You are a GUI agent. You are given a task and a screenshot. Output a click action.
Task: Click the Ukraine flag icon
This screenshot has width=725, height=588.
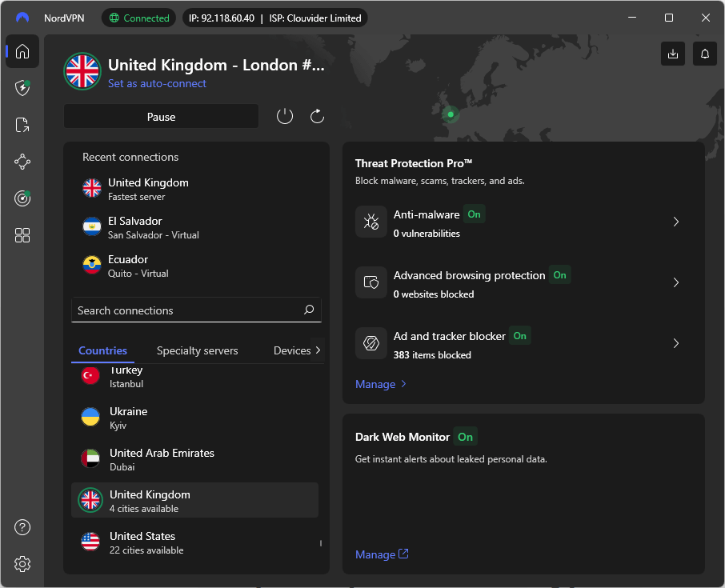point(90,417)
